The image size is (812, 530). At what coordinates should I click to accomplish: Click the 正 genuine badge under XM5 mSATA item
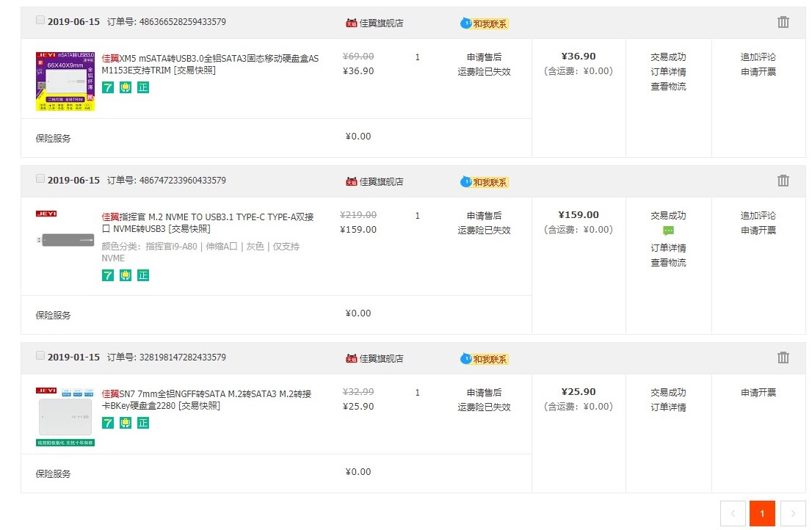coord(143,87)
